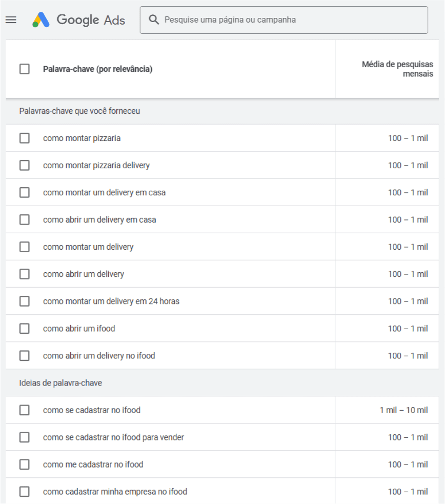Click 'como abrir um delivery no ifood' text
Screen dimensions: 445x504
tap(99, 356)
